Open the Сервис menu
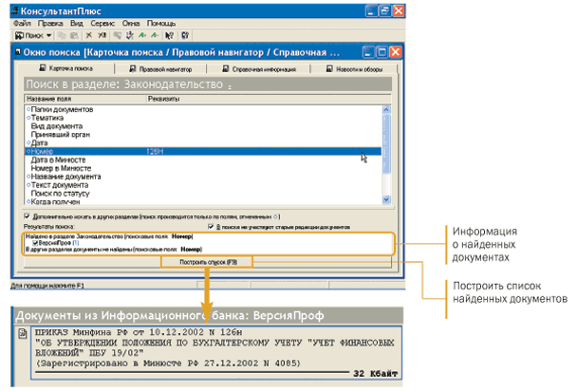Image resolution: width=577 pixels, height=392 pixels. pos(102,23)
